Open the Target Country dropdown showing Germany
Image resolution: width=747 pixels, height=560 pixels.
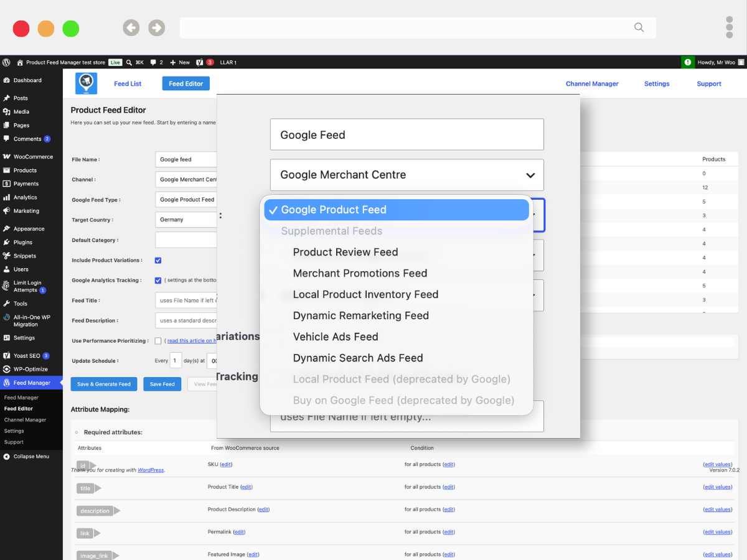point(186,220)
